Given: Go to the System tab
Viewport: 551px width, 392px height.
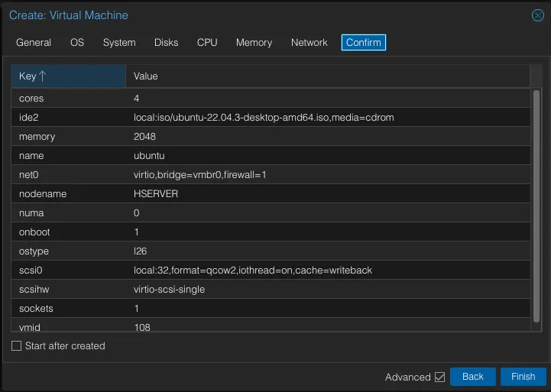Looking at the screenshot, I should point(119,43).
